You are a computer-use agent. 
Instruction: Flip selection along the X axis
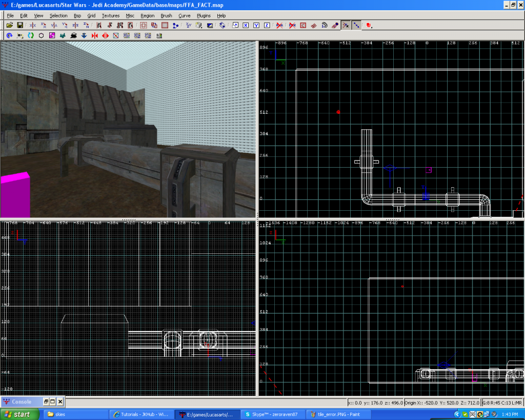coord(32,25)
